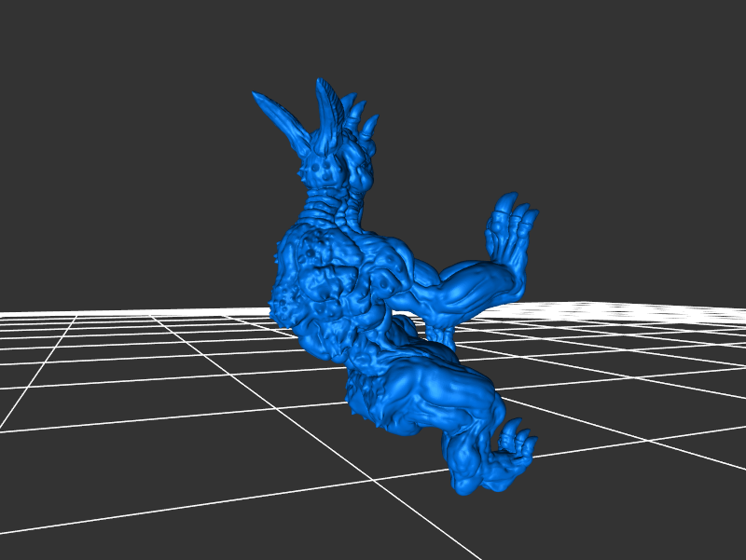This screenshot has width=746, height=560.
Task: Select the tall central horn on the head
Action: 327,112
